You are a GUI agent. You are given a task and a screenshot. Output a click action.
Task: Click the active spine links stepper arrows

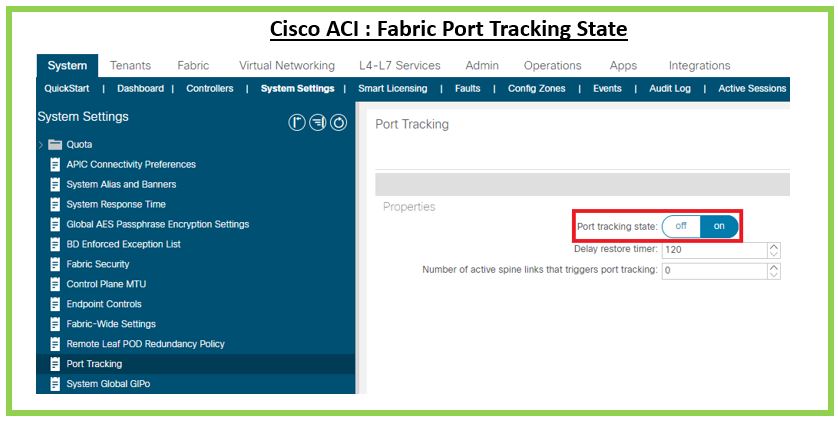click(774, 270)
